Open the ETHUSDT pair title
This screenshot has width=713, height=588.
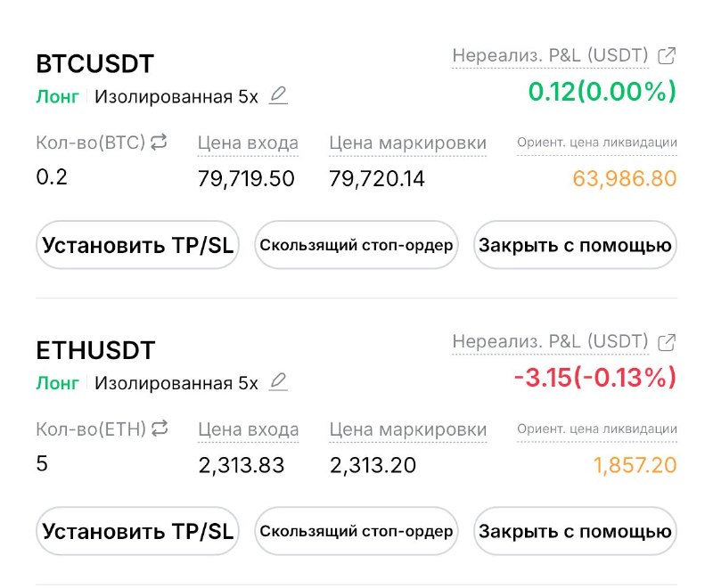pyautogui.click(x=95, y=350)
